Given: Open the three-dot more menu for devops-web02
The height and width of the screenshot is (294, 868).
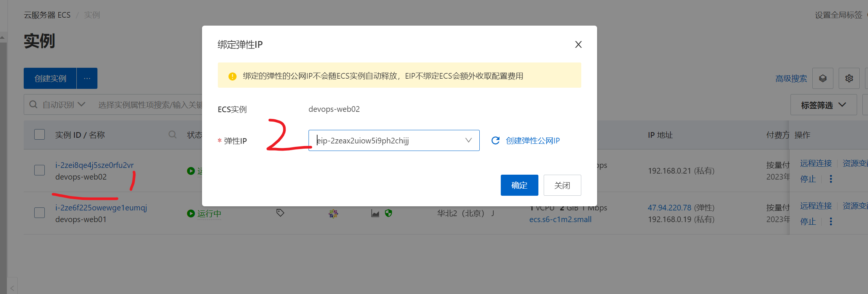Looking at the screenshot, I should tap(831, 179).
